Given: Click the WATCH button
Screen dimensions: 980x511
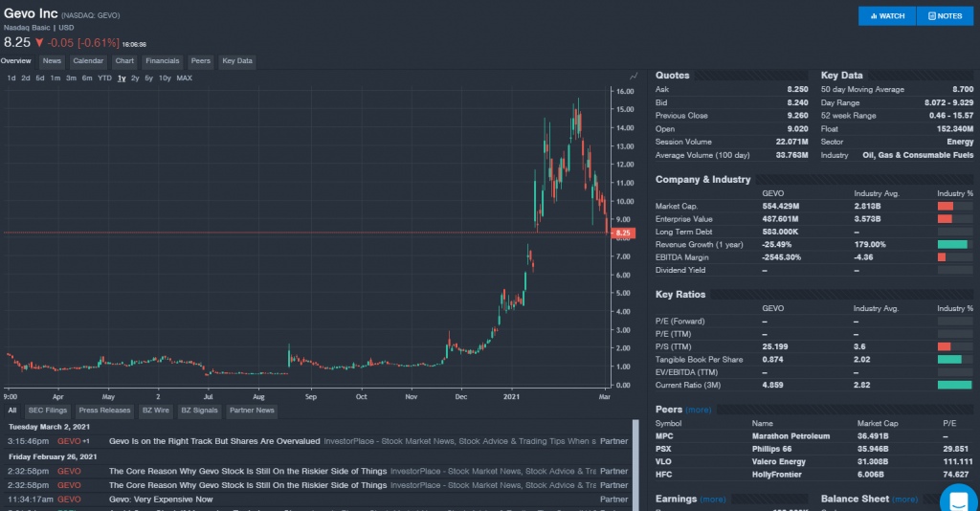Looking at the screenshot, I should 887,16.
